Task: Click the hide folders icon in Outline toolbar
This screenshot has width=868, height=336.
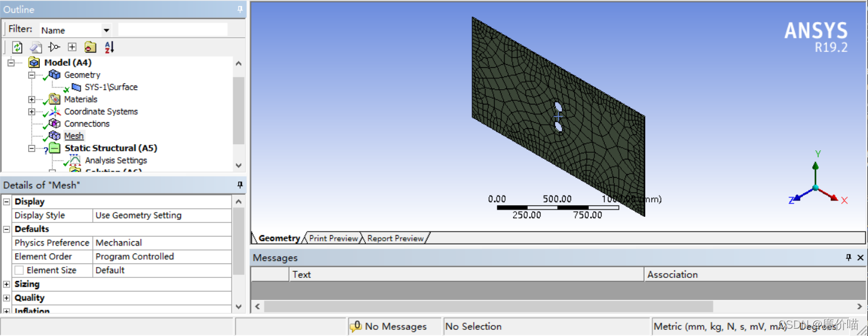Action: (x=90, y=47)
